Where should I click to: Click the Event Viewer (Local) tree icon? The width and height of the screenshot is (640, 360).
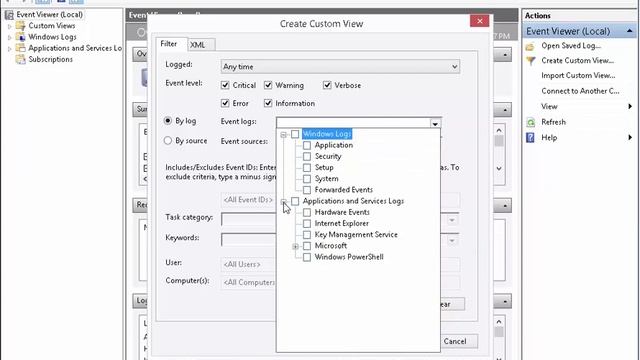pos(9,15)
